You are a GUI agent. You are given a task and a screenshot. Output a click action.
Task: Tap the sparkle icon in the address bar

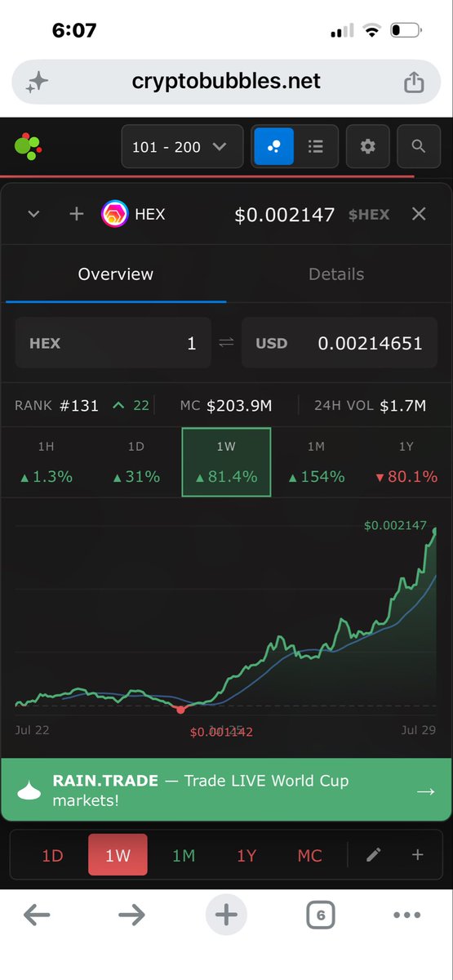[x=37, y=82]
